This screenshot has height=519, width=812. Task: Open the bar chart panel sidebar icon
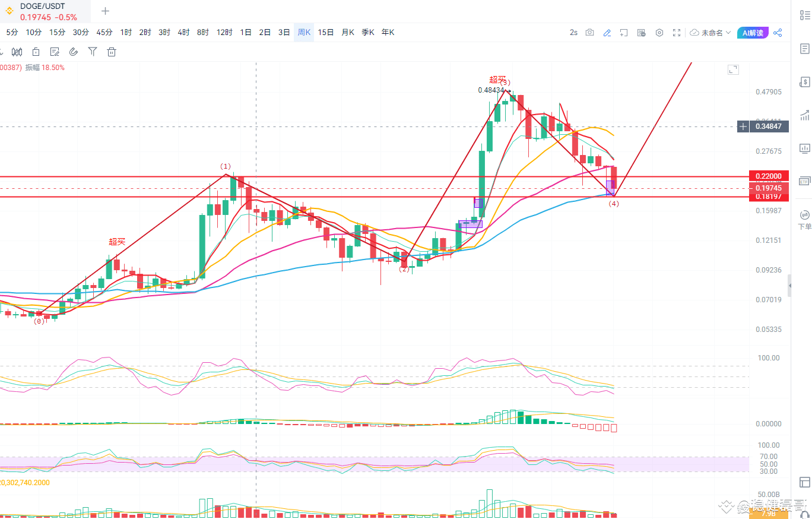click(x=804, y=148)
